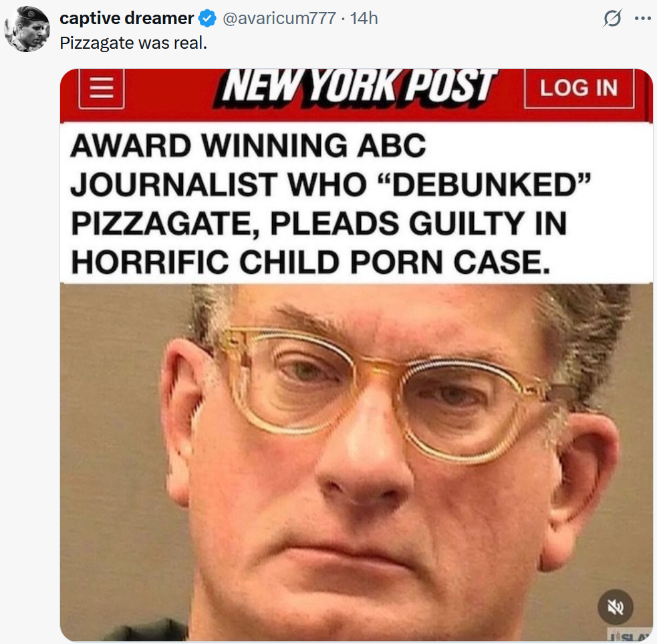Unmute the video with the speaker icon
Viewport: 657px width, 644px height.
pos(615,607)
